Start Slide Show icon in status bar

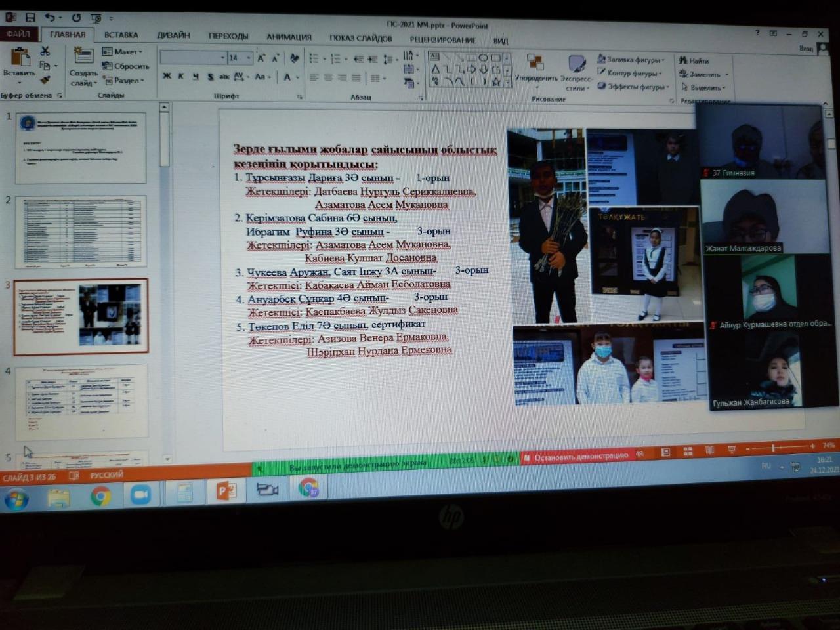[x=731, y=450]
